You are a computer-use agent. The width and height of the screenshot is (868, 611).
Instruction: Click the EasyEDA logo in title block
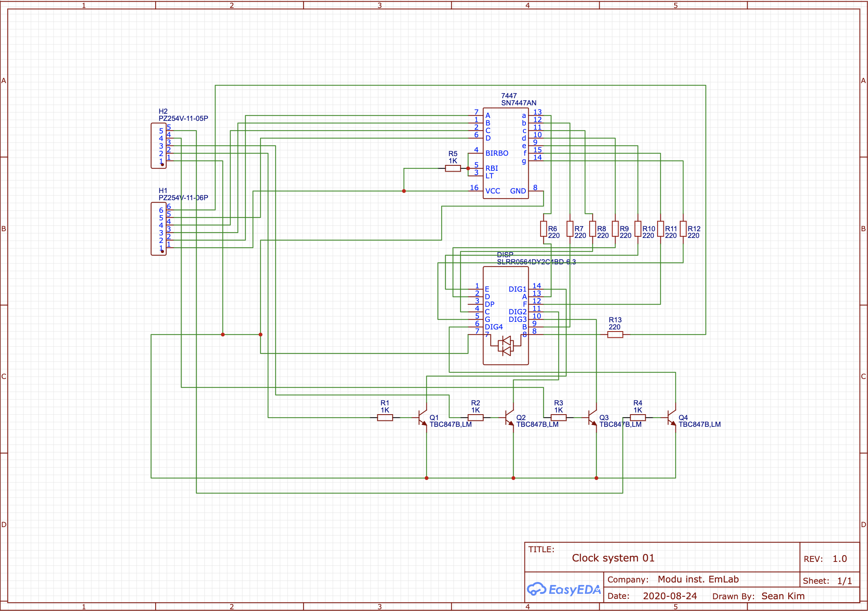(x=564, y=590)
